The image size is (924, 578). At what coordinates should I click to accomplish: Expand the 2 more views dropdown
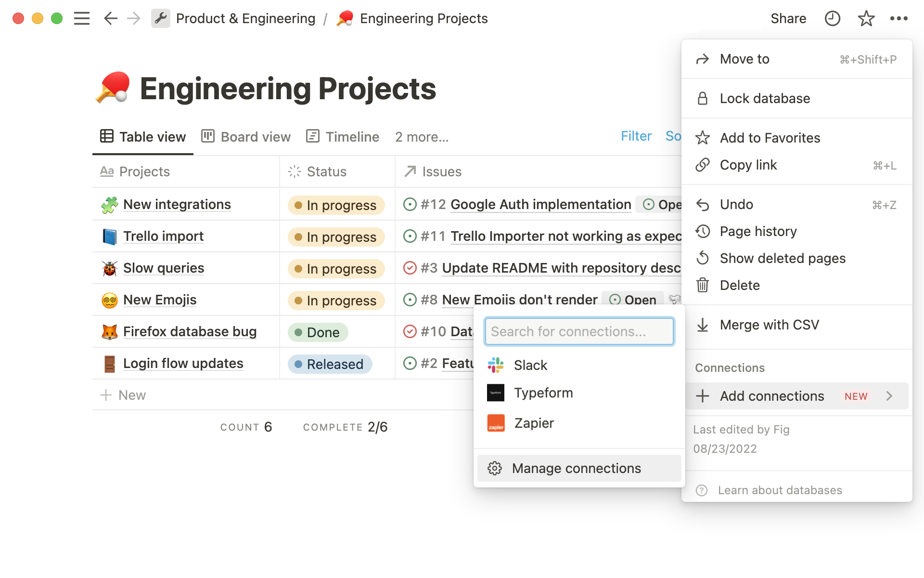tap(422, 137)
